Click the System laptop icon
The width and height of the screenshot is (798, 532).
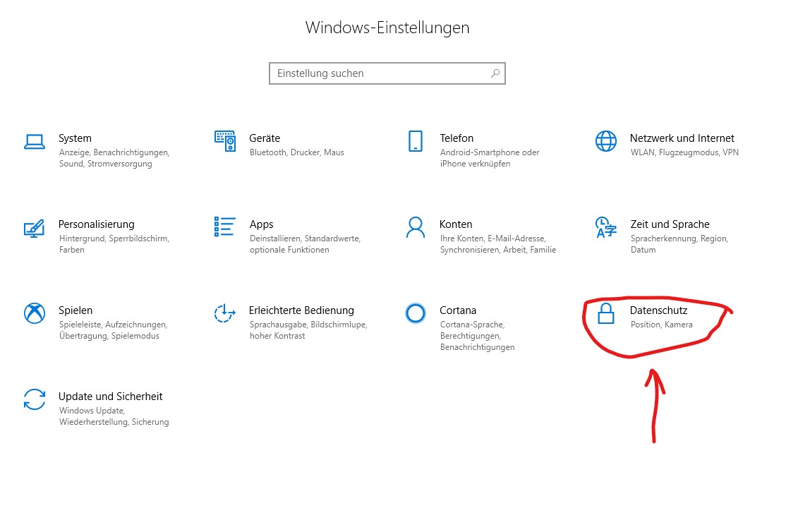pyautogui.click(x=34, y=142)
